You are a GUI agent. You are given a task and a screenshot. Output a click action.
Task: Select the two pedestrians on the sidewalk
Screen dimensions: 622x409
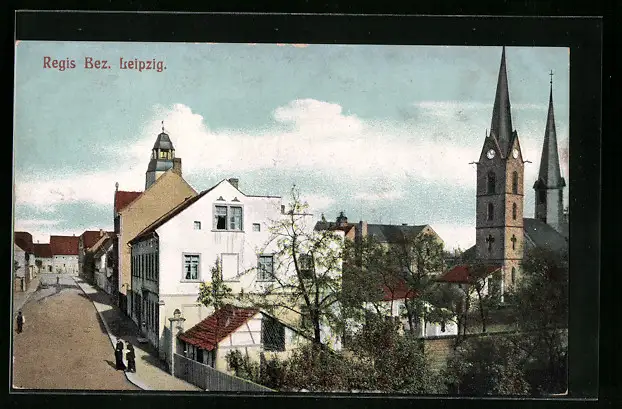tap(124, 356)
